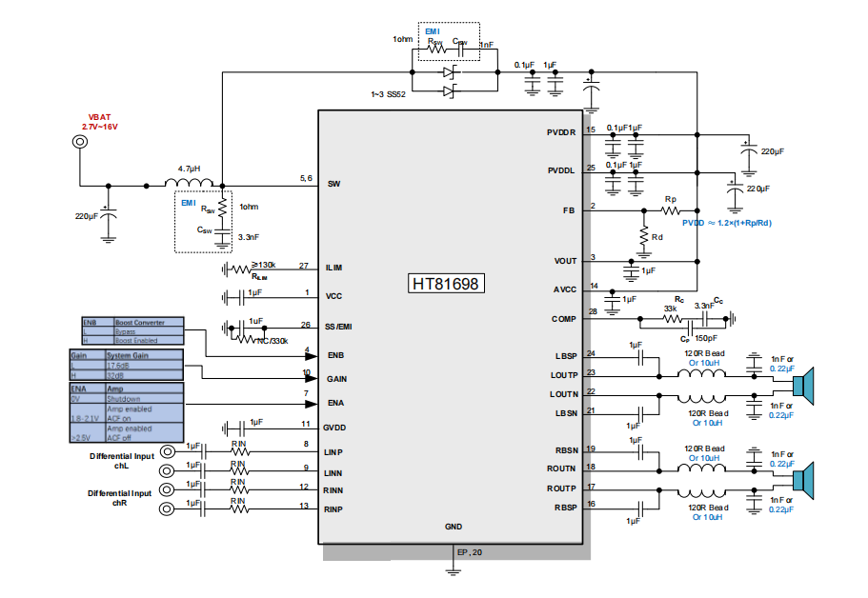Image resolution: width=868 pixels, height=598 pixels.
Task: Select the ROUTP pin label
Action: point(561,489)
